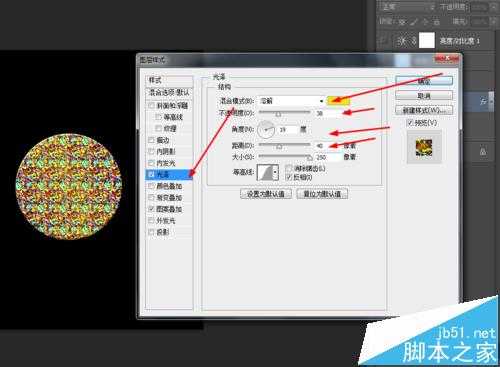This screenshot has width=500, height=367.
Task: Click lock position move icon
Action: point(425,22)
